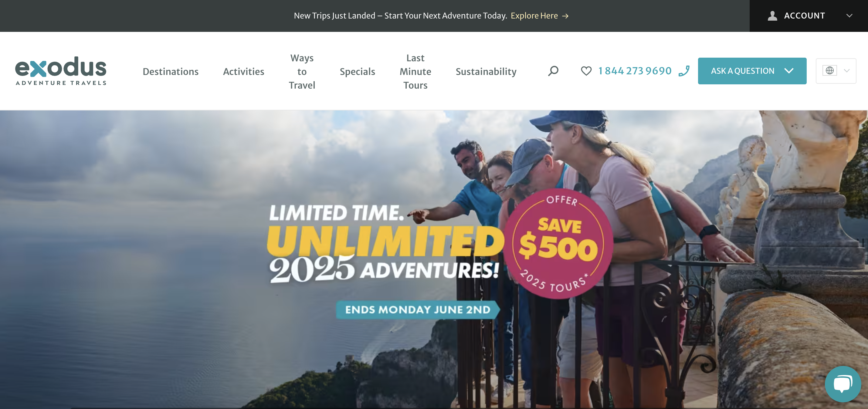This screenshot has height=409, width=868.
Task: Click the phone handset icon
Action: click(684, 71)
